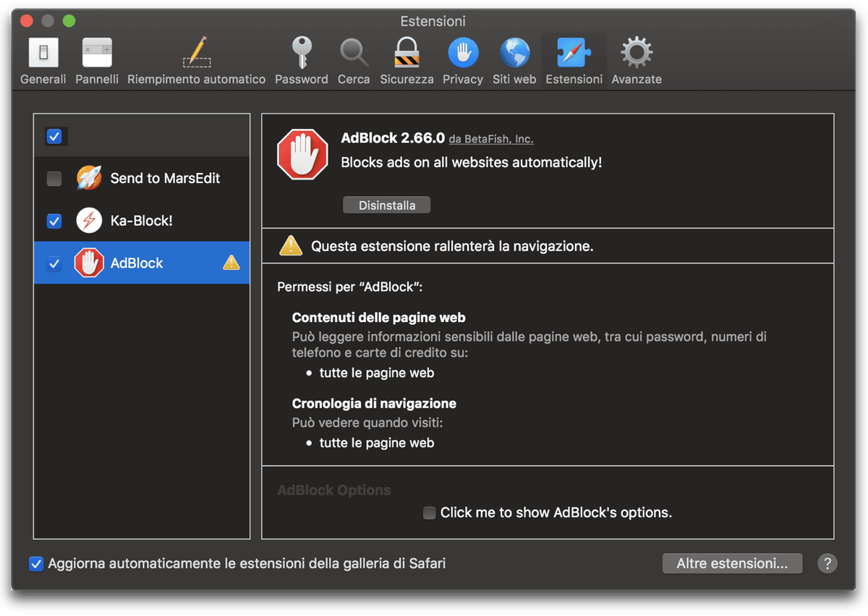Open Riempimento automatico preferences
The height and width of the screenshot is (616, 868).
(196, 61)
